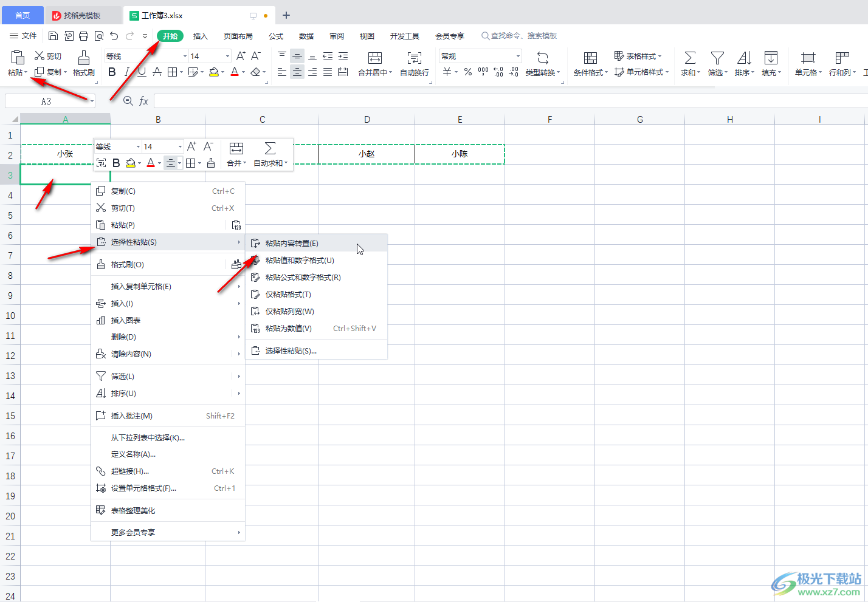Toggle Italic in the ribbon
868x602 pixels.
[x=127, y=72]
